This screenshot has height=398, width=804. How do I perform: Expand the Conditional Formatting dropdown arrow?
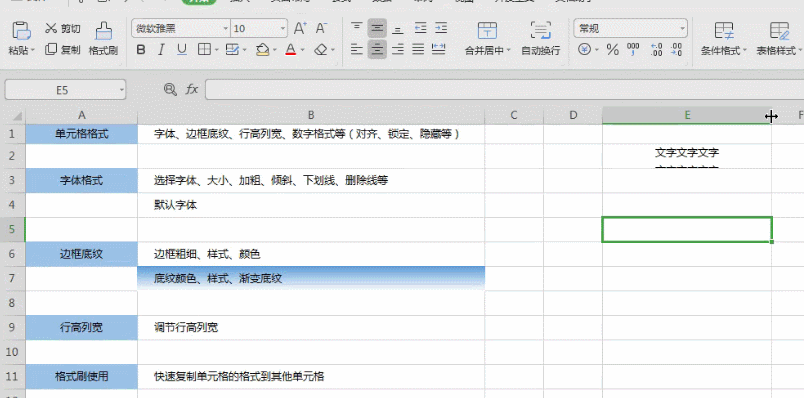745,51
